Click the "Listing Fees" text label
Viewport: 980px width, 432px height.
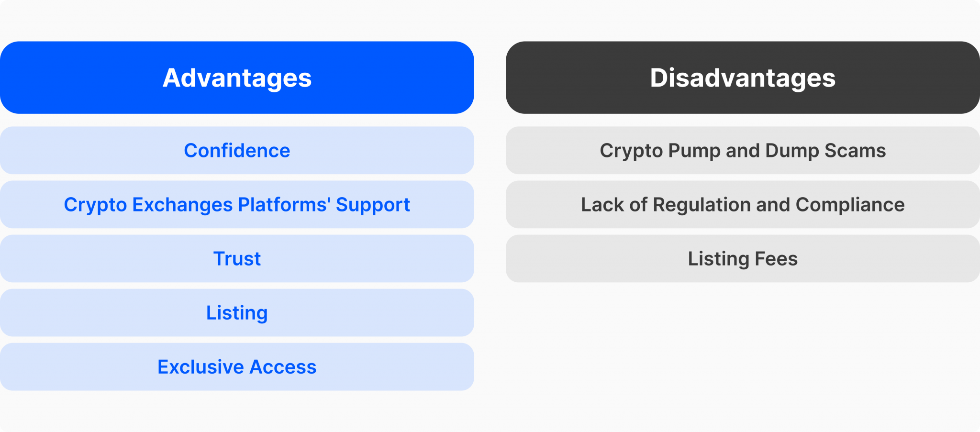[x=743, y=259]
